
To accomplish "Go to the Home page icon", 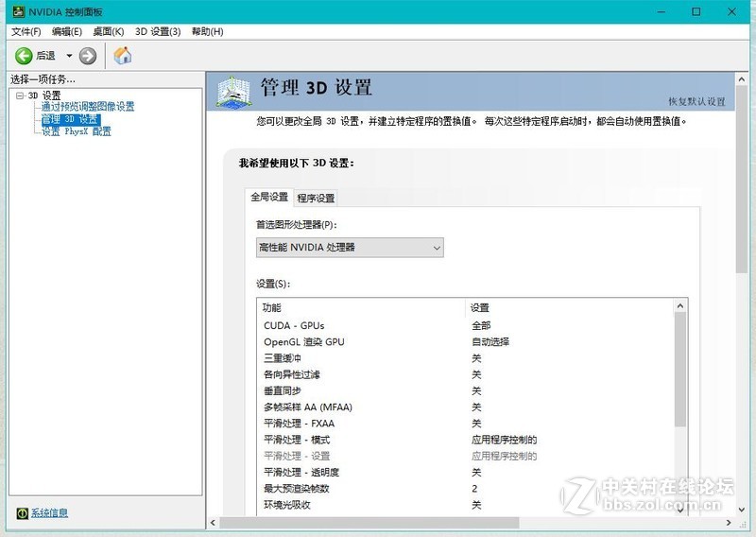I will (x=123, y=56).
